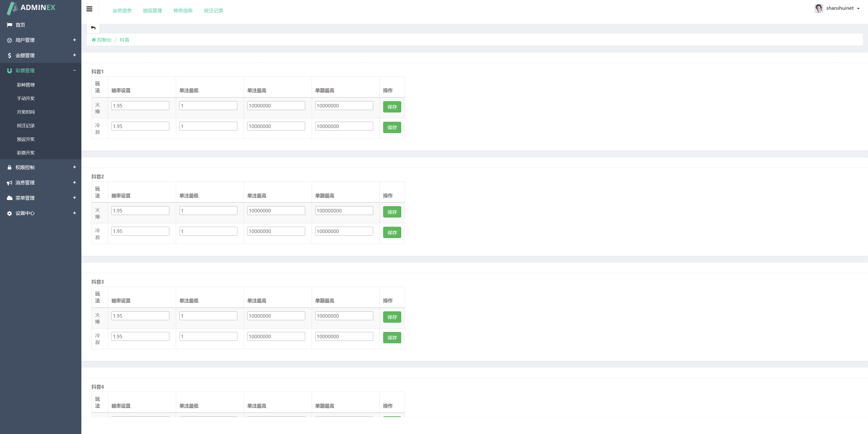Click 单注最低 header in 抖音4 table

click(189, 406)
